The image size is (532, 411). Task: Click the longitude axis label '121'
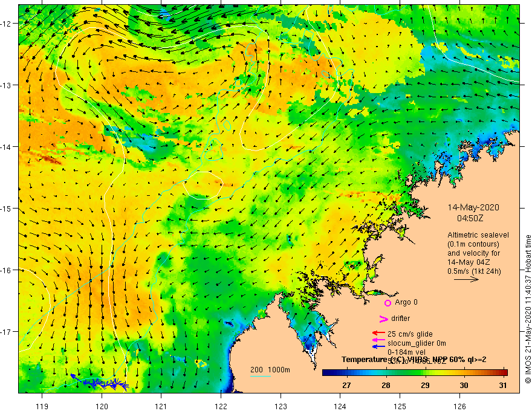pyautogui.click(x=161, y=406)
